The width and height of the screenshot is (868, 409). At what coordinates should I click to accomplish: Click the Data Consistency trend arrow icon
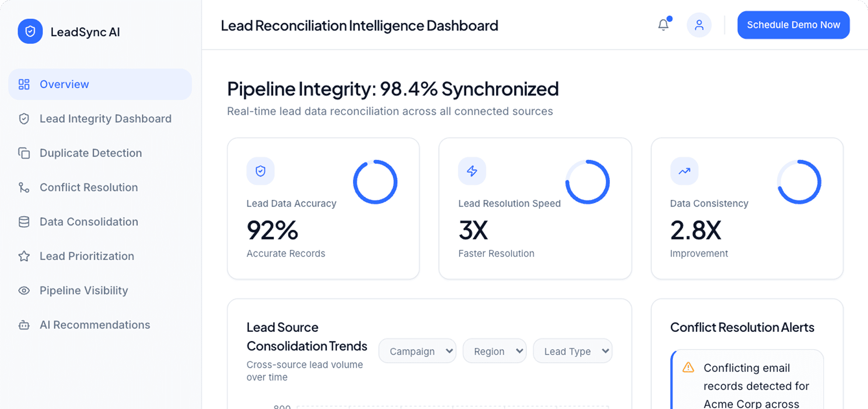[684, 171]
